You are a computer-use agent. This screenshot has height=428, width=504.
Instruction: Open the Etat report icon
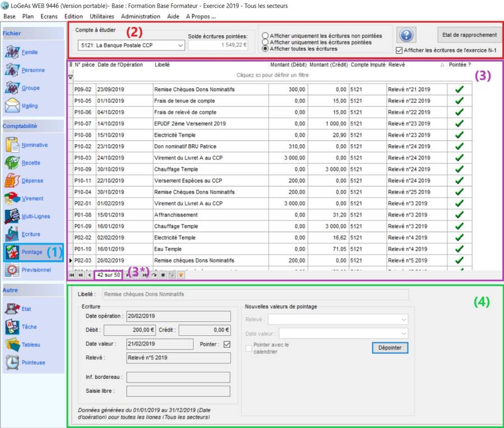pyautogui.click(x=12, y=309)
